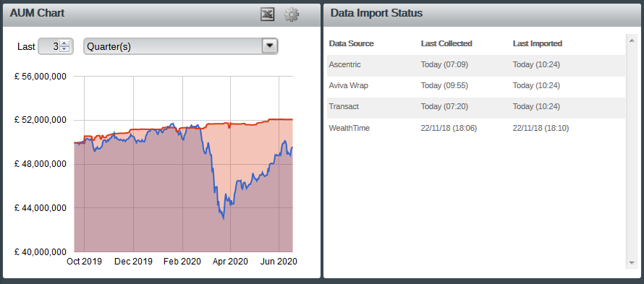Select the WealthTime data source row
Viewport: 644px width, 284px height.
click(x=476, y=129)
